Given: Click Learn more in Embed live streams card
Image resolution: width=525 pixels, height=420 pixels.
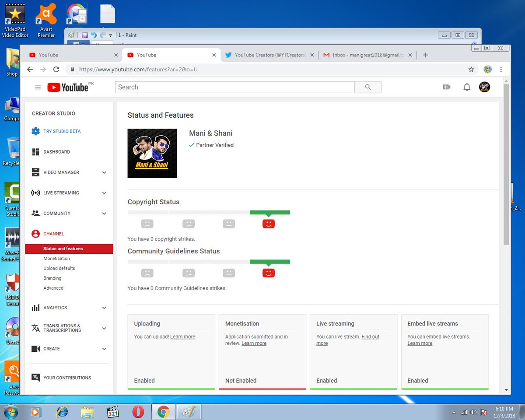Looking at the screenshot, I should click(x=420, y=343).
